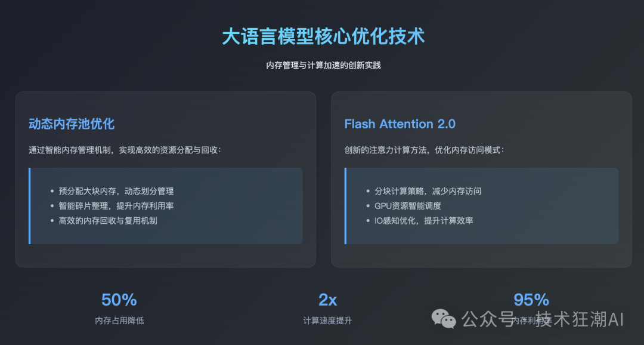This screenshot has width=644, height=345.
Task: Click the WeChat logo icon in the watermark
Action: coord(444,318)
